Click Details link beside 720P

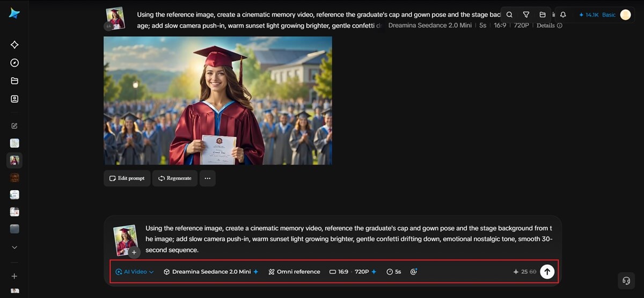[x=549, y=25]
